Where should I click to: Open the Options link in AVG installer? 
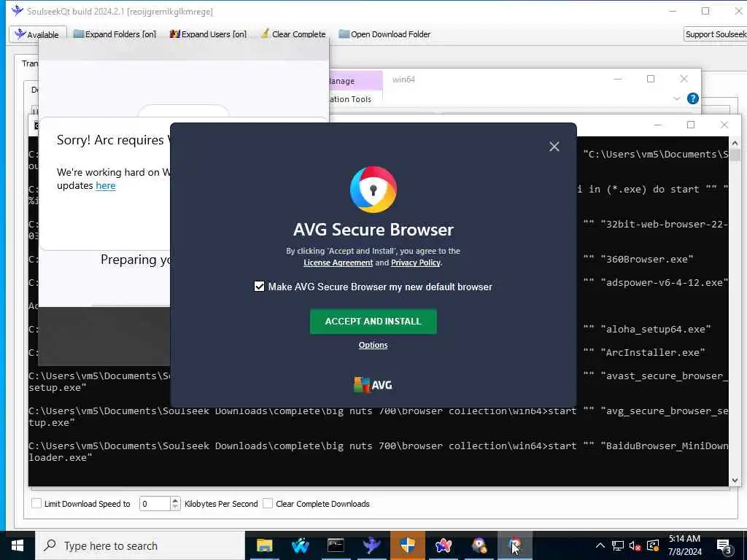373,345
